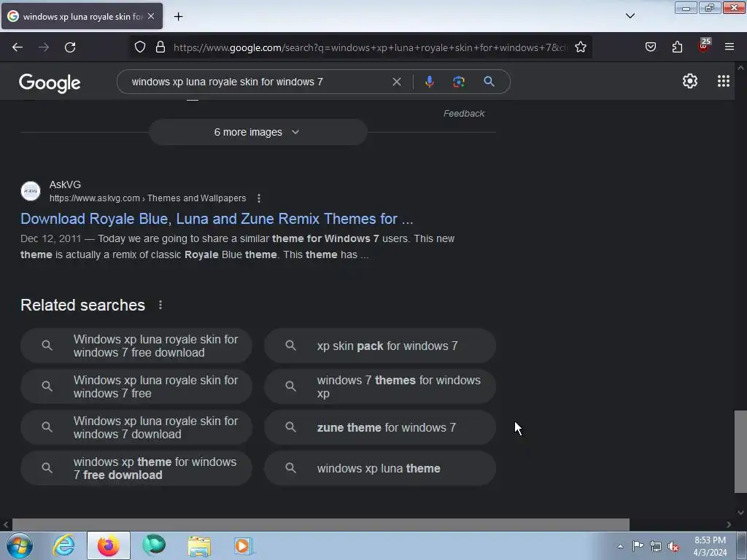Click the Google logo
This screenshot has width=747, height=560.
(x=50, y=83)
